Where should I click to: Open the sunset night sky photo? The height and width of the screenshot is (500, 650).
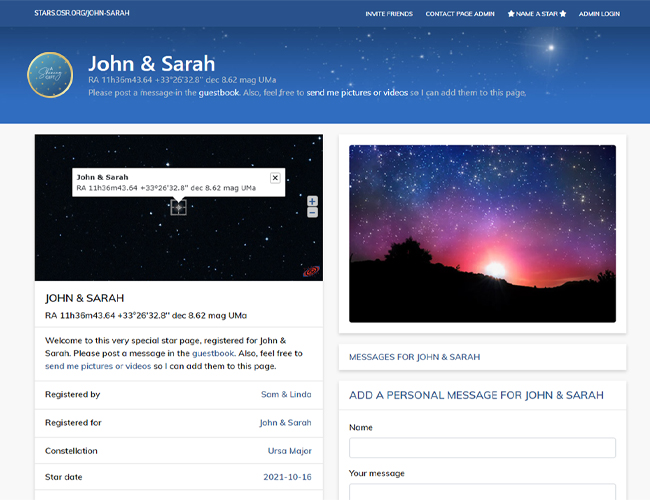[x=482, y=234]
